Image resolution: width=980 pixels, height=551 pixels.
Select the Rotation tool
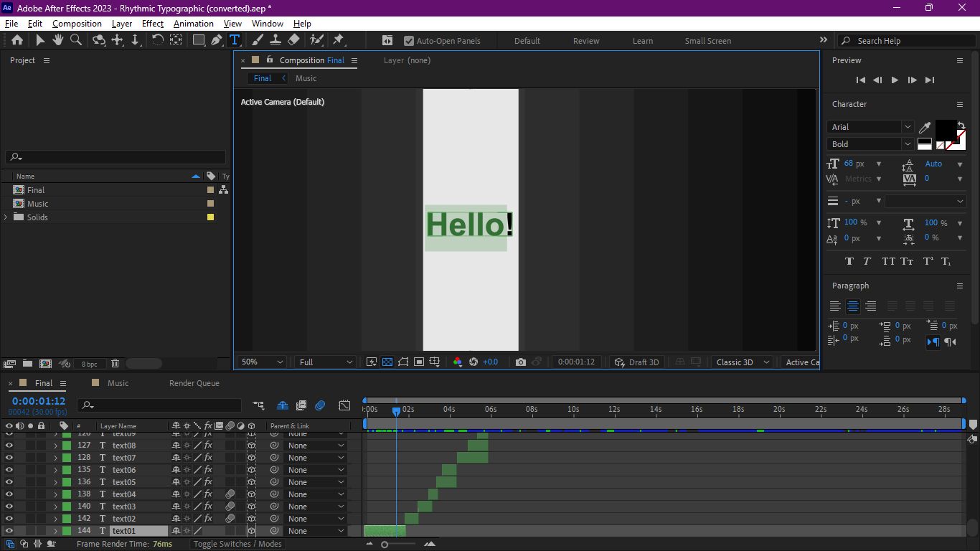coord(158,40)
